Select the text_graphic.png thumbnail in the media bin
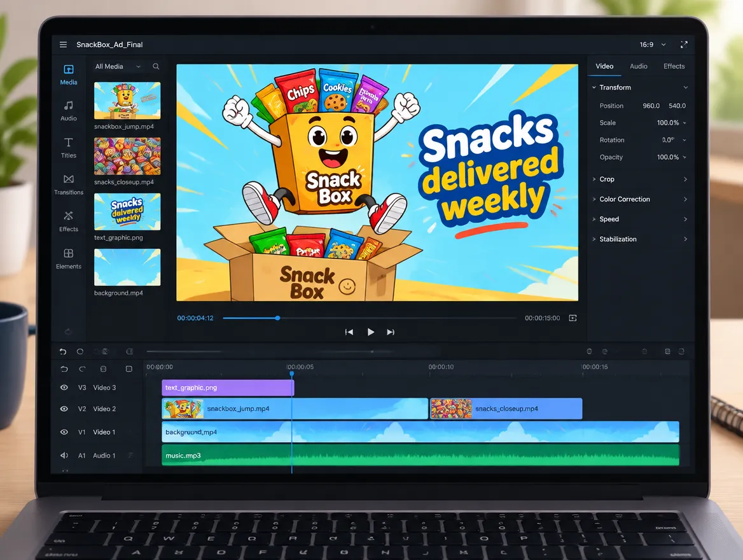Image resolution: width=743 pixels, height=560 pixels. 127,211
